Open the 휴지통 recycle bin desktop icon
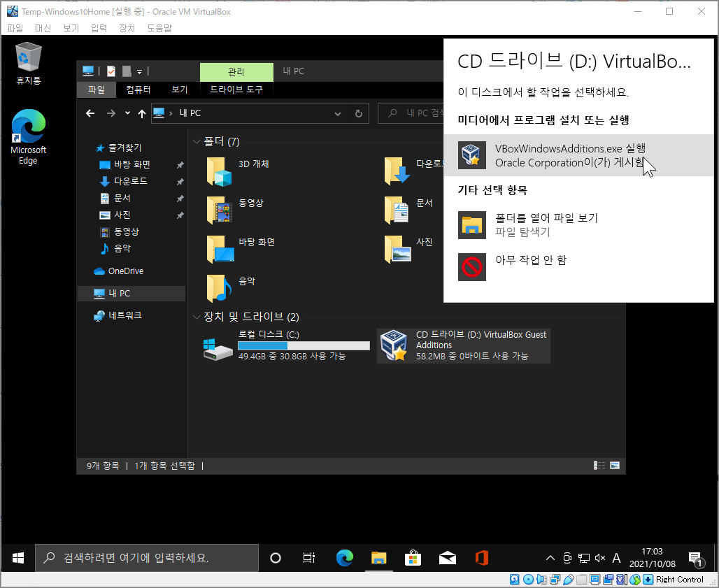Viewport: 719px width, 588px height. point(29,63)
